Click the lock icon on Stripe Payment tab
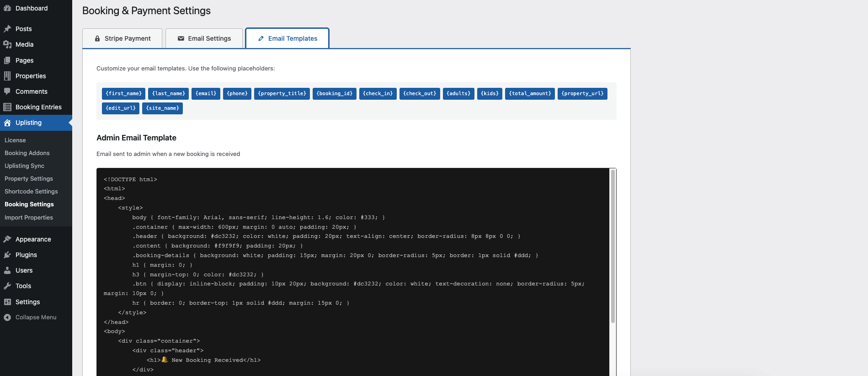Viewport: 868px width, 376px height. 97,38
